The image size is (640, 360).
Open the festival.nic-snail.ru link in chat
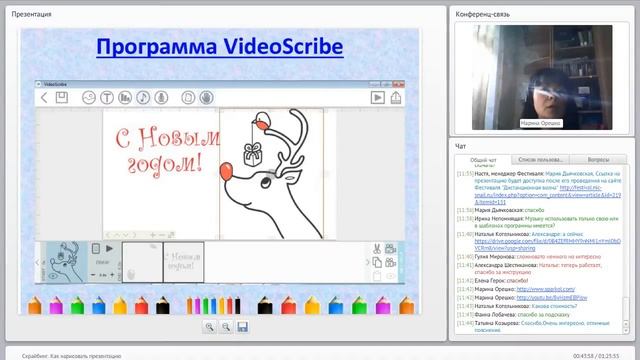[548, 195]
